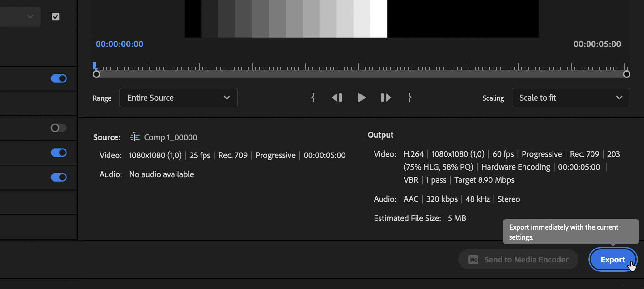Step forward one frame
The image size is (644, 289).
pos(386,98)
